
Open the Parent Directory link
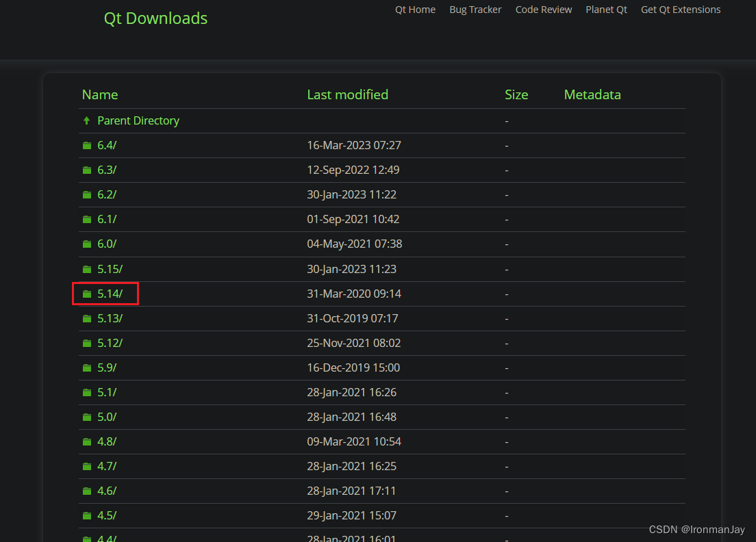138,120
